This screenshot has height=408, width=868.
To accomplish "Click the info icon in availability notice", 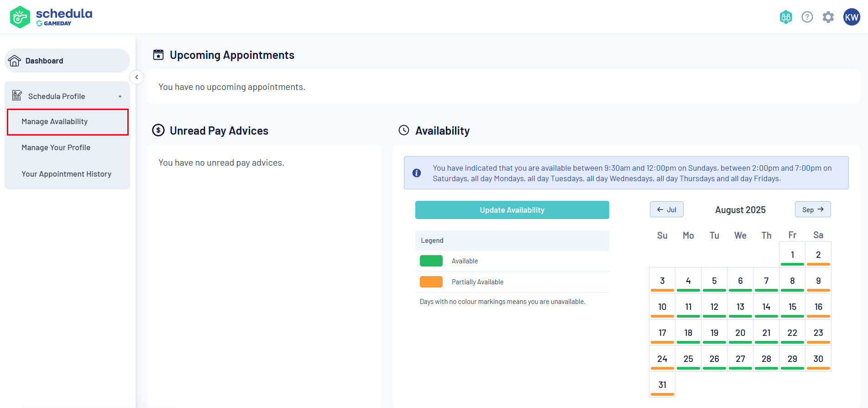I will click(x=417, y=173).
